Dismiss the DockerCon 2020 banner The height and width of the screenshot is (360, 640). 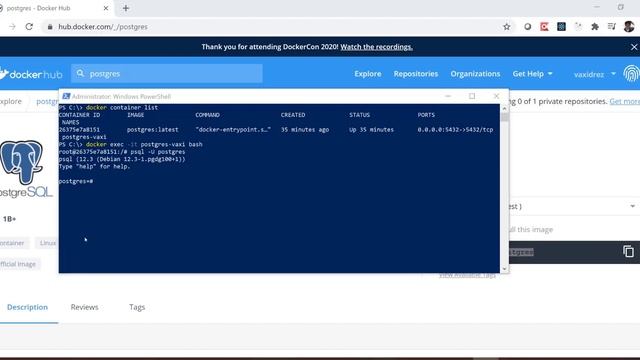pos(634,47)
